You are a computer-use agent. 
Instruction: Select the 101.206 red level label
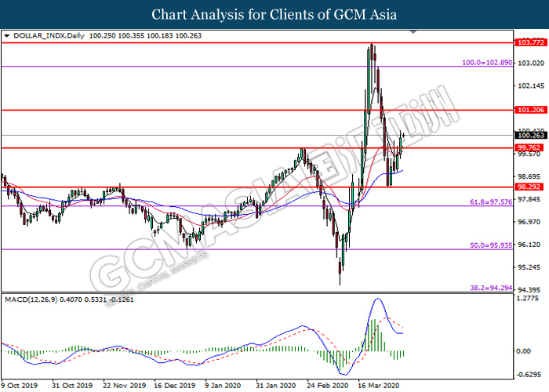[531, 110]
